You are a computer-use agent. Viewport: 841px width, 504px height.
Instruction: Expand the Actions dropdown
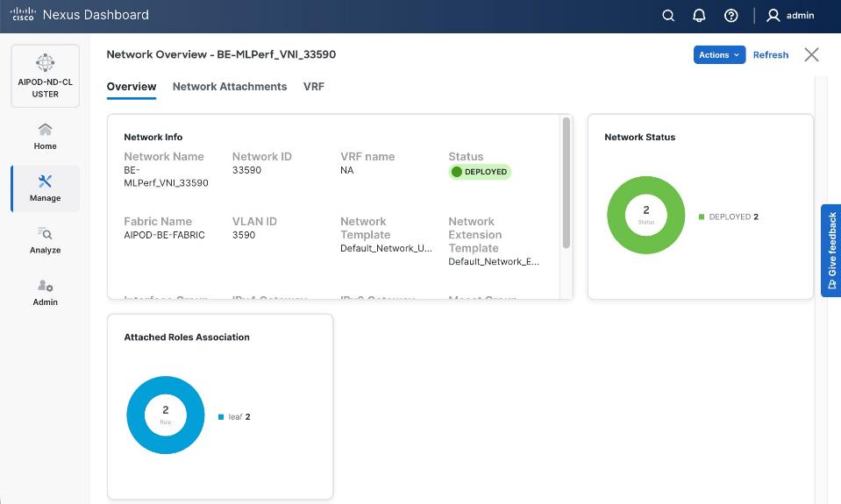(x=719, y=54)
